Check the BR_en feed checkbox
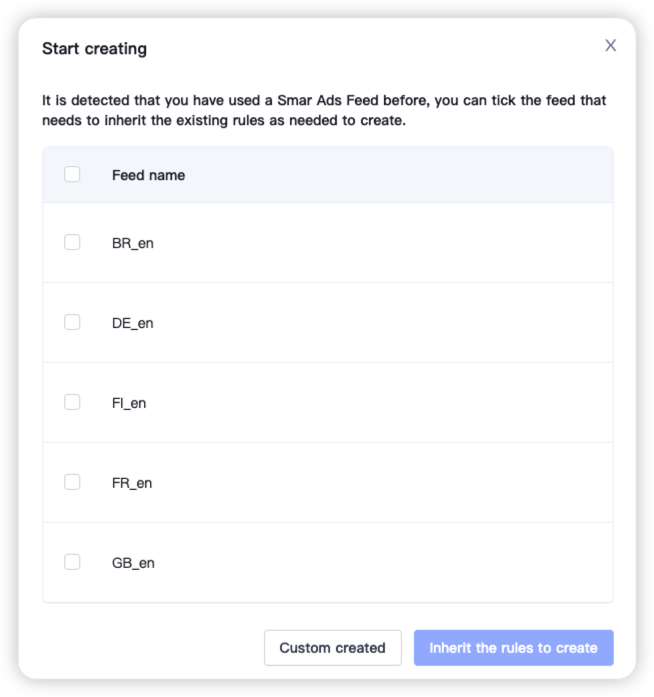Viewport: 654px width, 697px height. pyautogui.click(x=72, y=242)
